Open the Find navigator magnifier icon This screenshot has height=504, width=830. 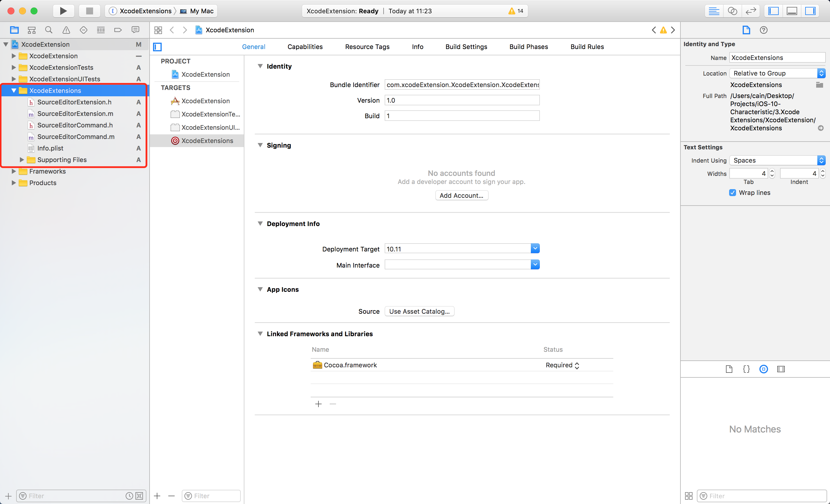(49, 30)
